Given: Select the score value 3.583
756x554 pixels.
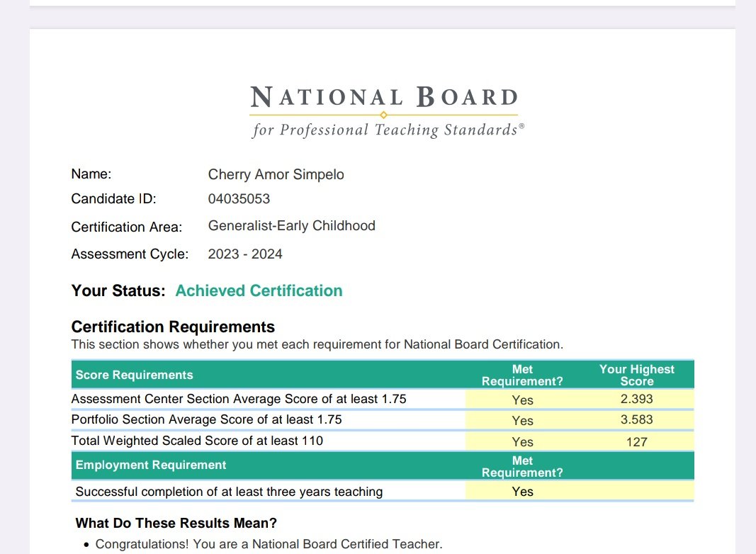Looking at the screenshot, I should click(x=636, y=419).
